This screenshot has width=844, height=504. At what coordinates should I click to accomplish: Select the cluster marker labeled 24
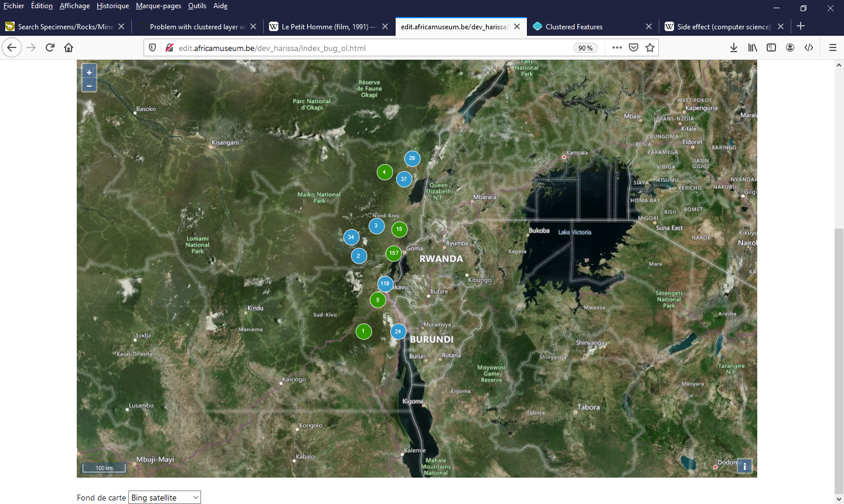(x=398, y=332)
